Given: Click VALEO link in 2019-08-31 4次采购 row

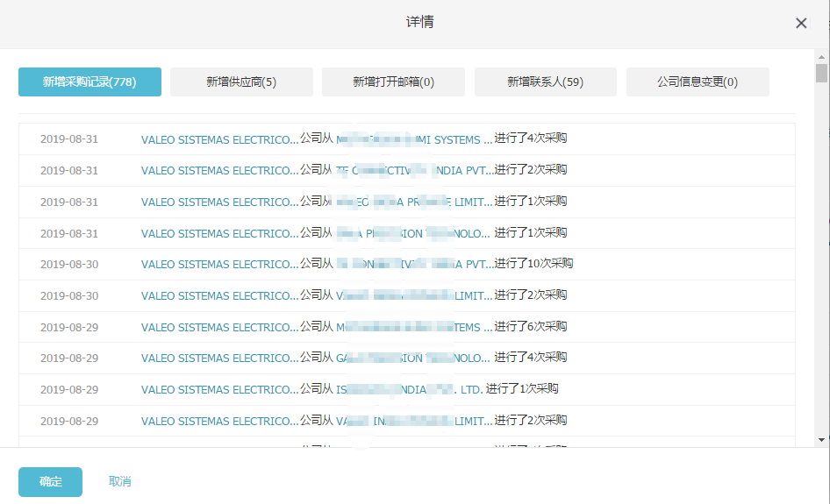Looking at the screenshot, I should point(219,139).
